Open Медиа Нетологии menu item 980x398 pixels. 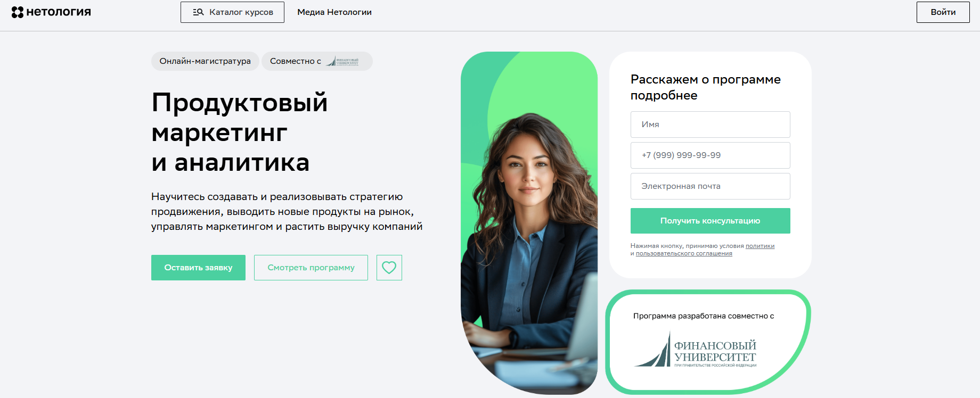[x=334, y=12]
